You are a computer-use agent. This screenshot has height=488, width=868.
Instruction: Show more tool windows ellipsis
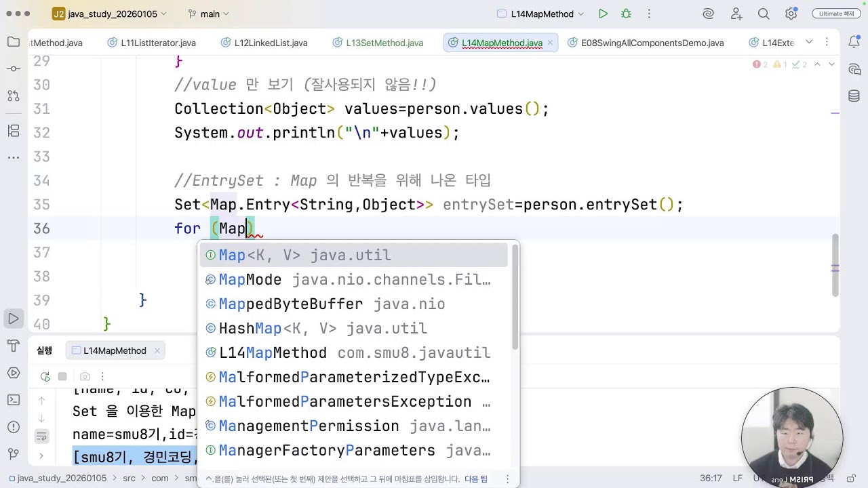click(x=14, y=157)
